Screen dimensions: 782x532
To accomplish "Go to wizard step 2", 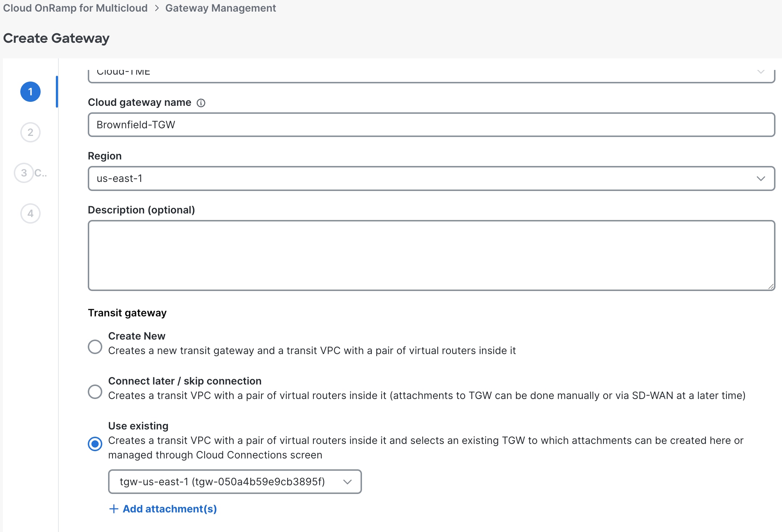I will (x=30, y=132).
